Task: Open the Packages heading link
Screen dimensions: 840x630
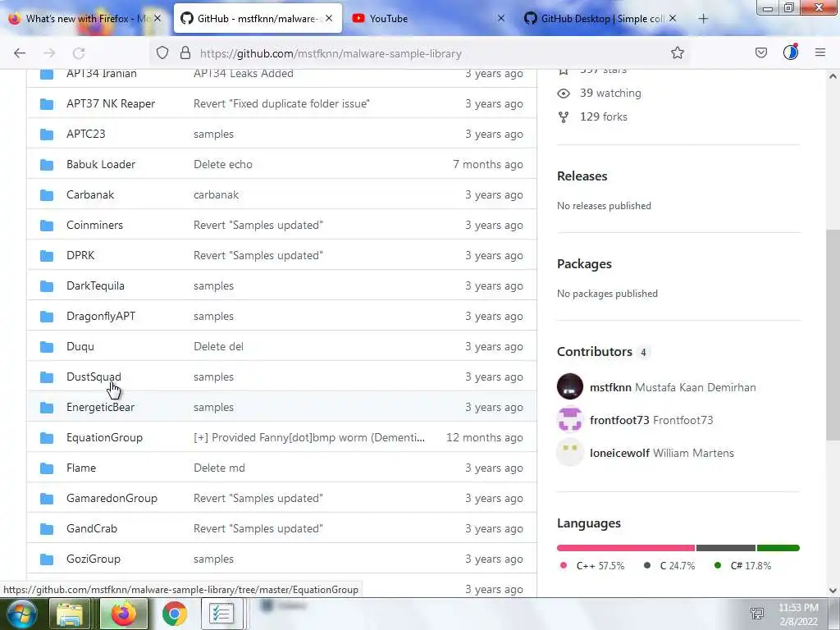Action: (584, 263)
